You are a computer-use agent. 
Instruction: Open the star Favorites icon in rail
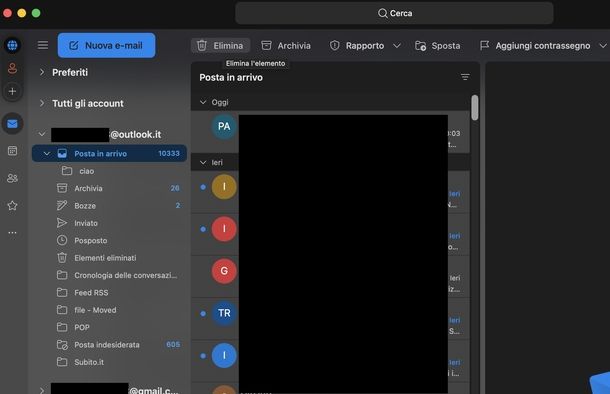point(12,205)
